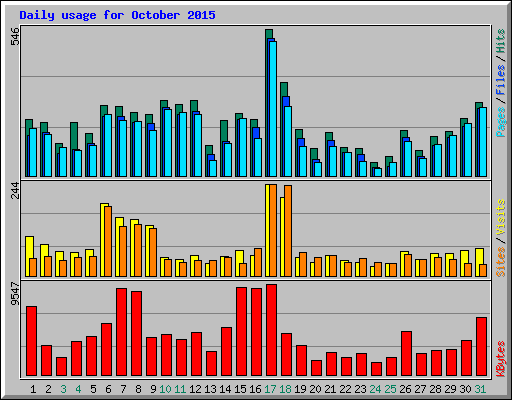The image size is (512, 400).
Task: Click day label 21 on the x-axis
Action: point(330,389)
